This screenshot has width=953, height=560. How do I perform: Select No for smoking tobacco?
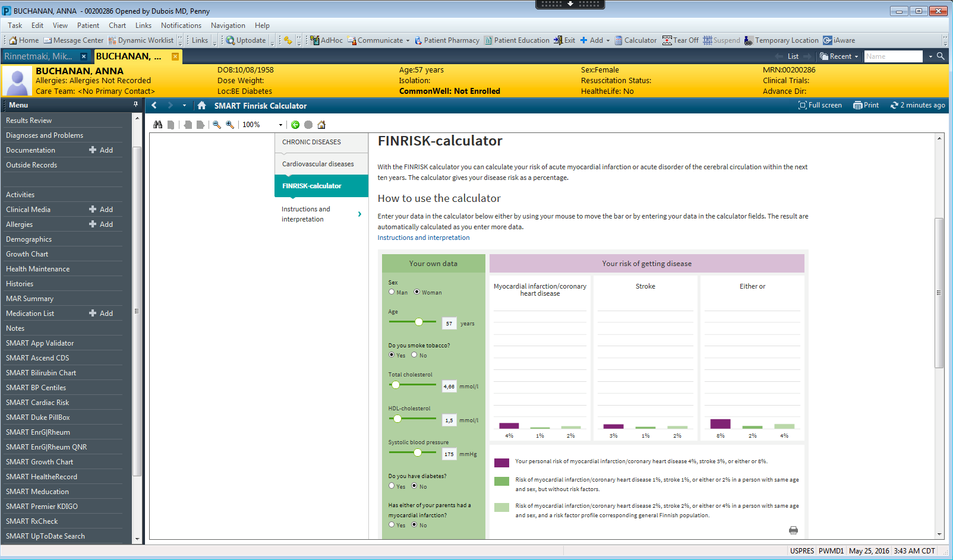coord(414,355)
